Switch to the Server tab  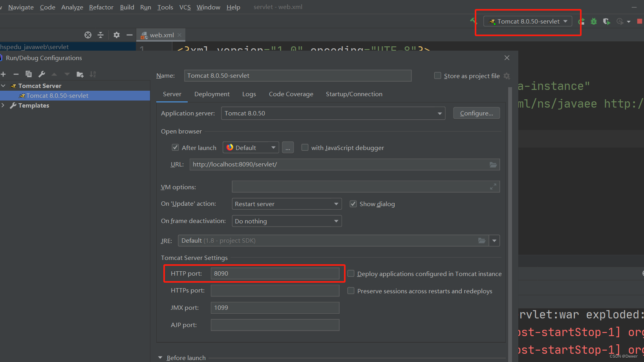coord(172,94)
